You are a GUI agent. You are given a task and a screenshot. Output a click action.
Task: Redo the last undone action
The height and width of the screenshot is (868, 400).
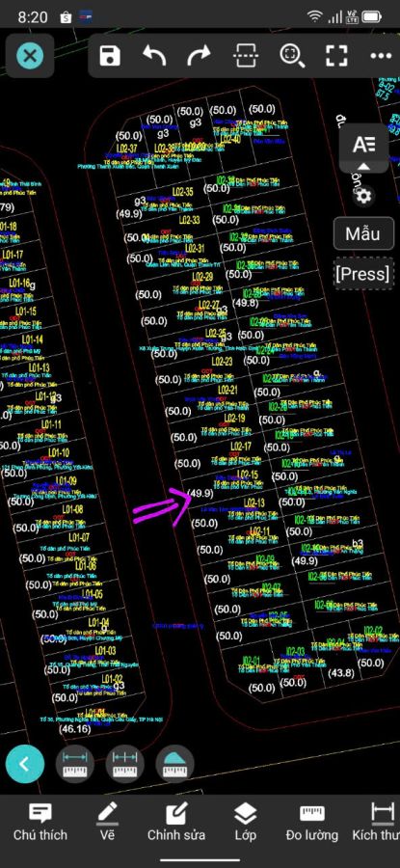pyautogui.click(x=200, y=56)
